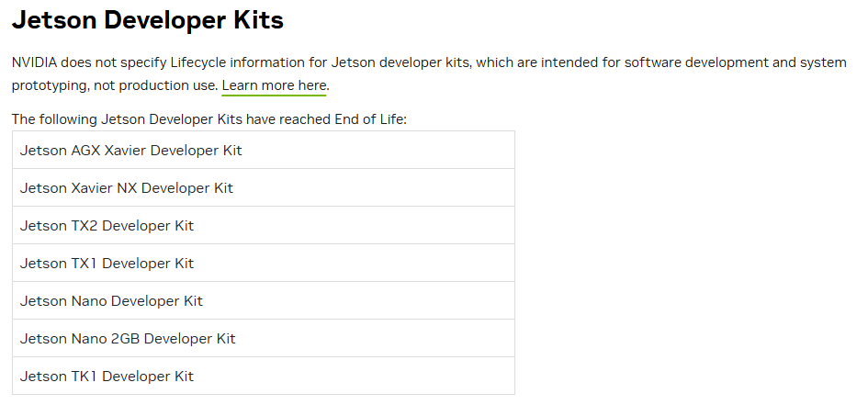Image resolution: width=868 pixels, height=405 pixels.
Task: Click the "Jetson Developer Kits" page heading
Action: click(148, 20)
